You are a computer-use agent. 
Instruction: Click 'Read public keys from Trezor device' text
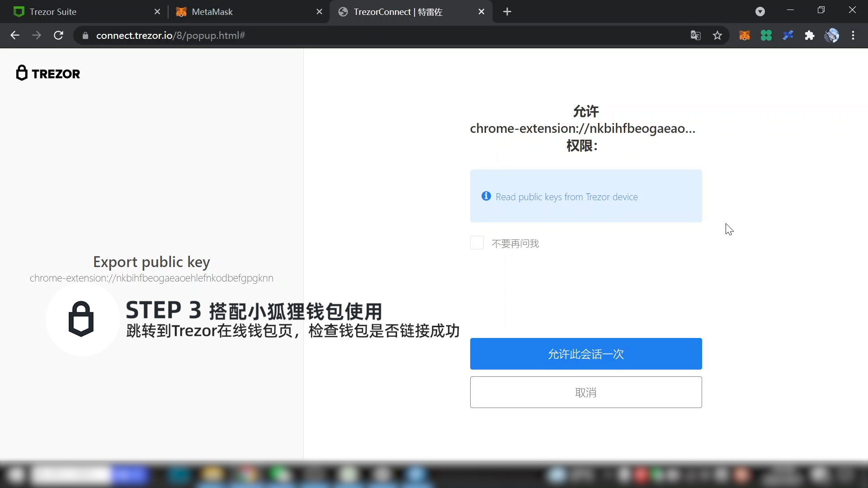[566, 197]
